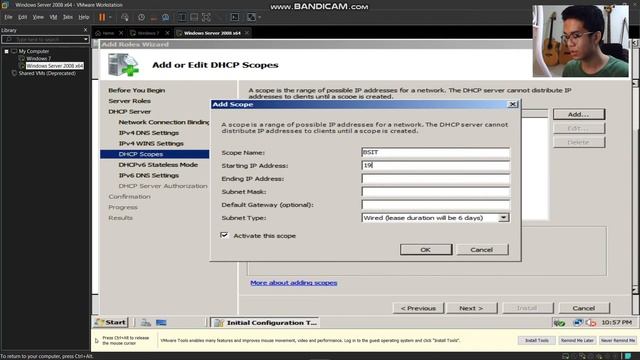Click the guest network tray icon
Viewport: 640px width, 360px height.
(x=577, y=323)
